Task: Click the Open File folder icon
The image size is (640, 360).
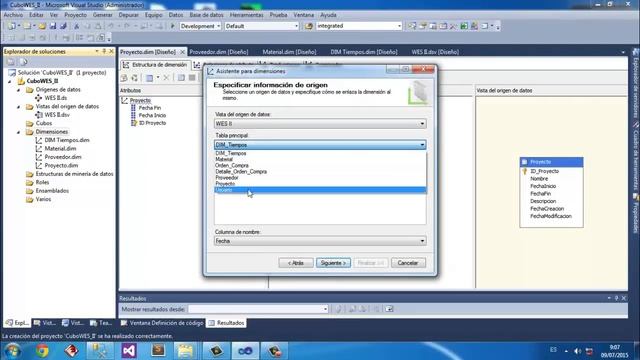Action: point(42,26)
